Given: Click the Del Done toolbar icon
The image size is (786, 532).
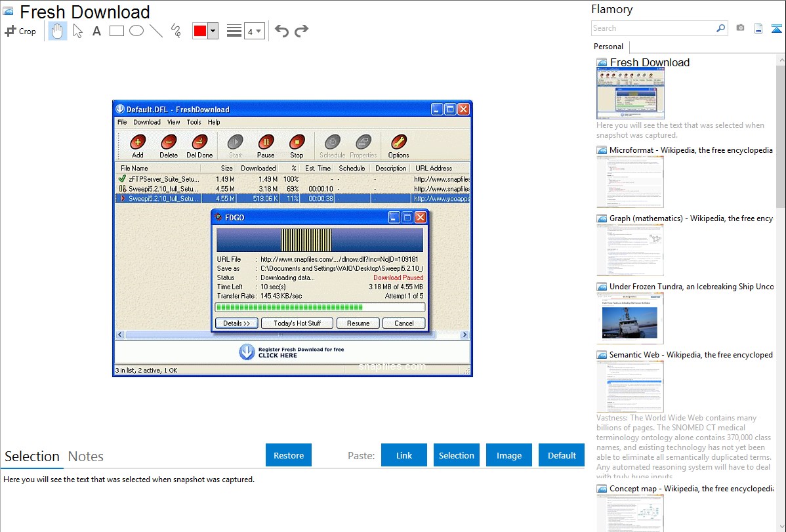Looking at the screenshot, I should (x=199, y=146).
